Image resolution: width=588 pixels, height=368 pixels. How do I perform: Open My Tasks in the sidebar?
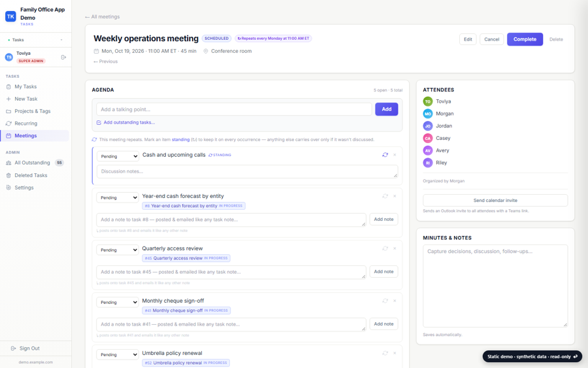coord(25,87)
